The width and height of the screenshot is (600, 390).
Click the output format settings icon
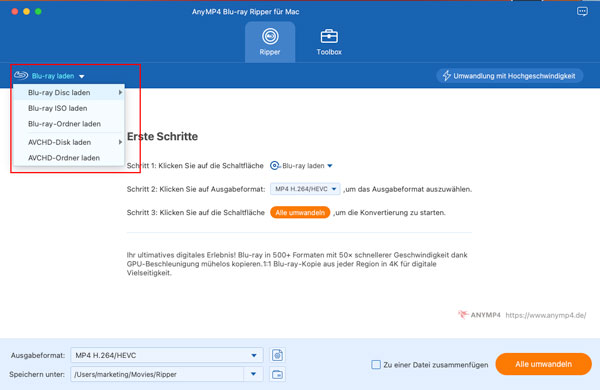pyautogui.click(x=277, y=355)
